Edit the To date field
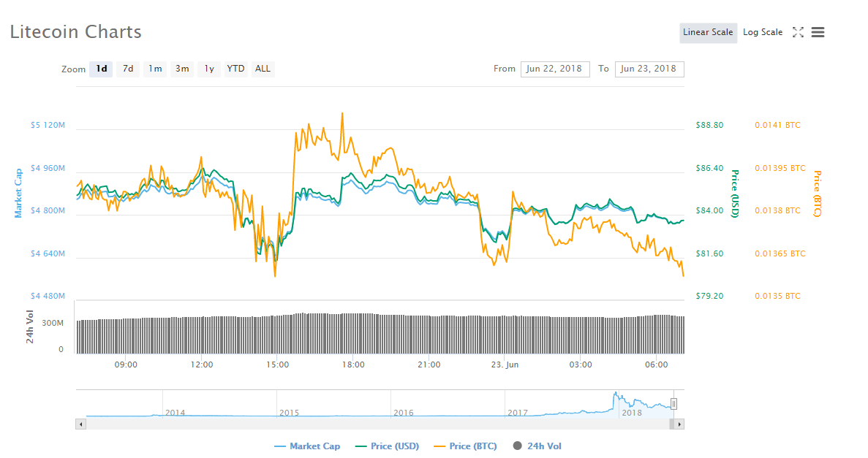This screenshot has height=458, width=868. 649,69
